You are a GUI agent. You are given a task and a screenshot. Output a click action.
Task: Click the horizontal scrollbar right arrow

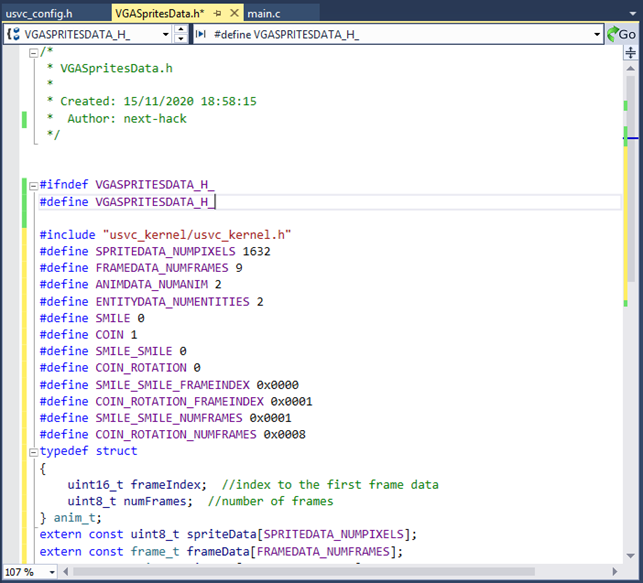(614, 572)
